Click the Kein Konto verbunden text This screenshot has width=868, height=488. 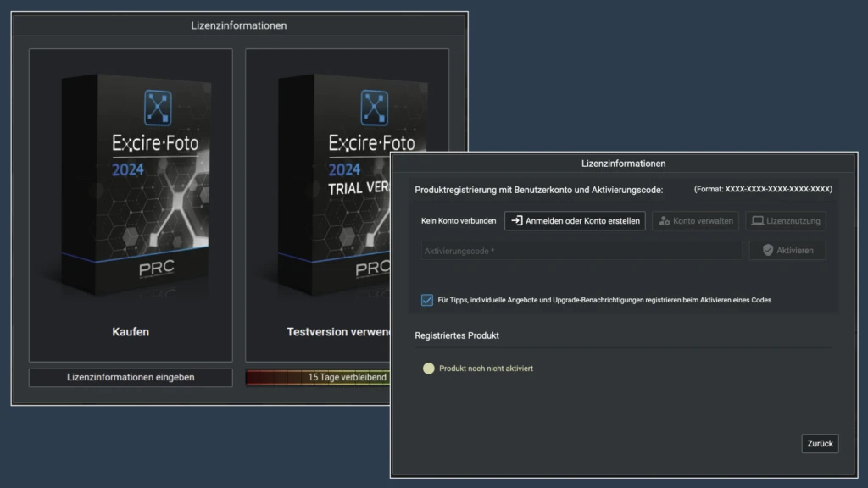(459, 221)
